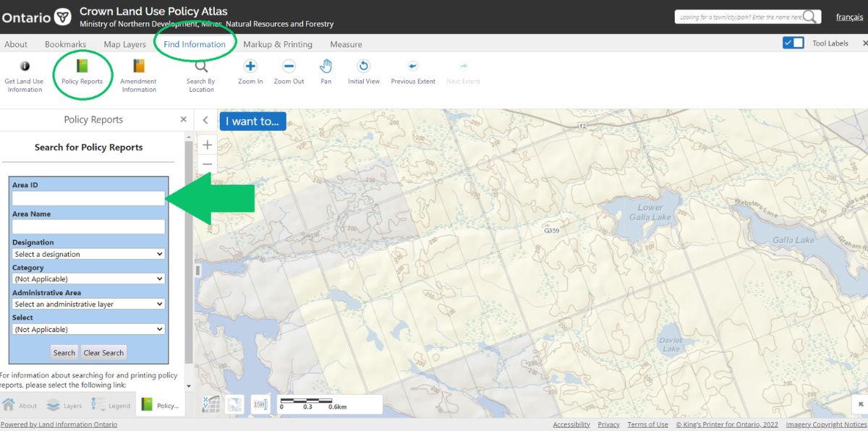Activate the Zoom In tool
This screenshot has height=431, width=868.
pyautogui.click(x=250, y=72)
